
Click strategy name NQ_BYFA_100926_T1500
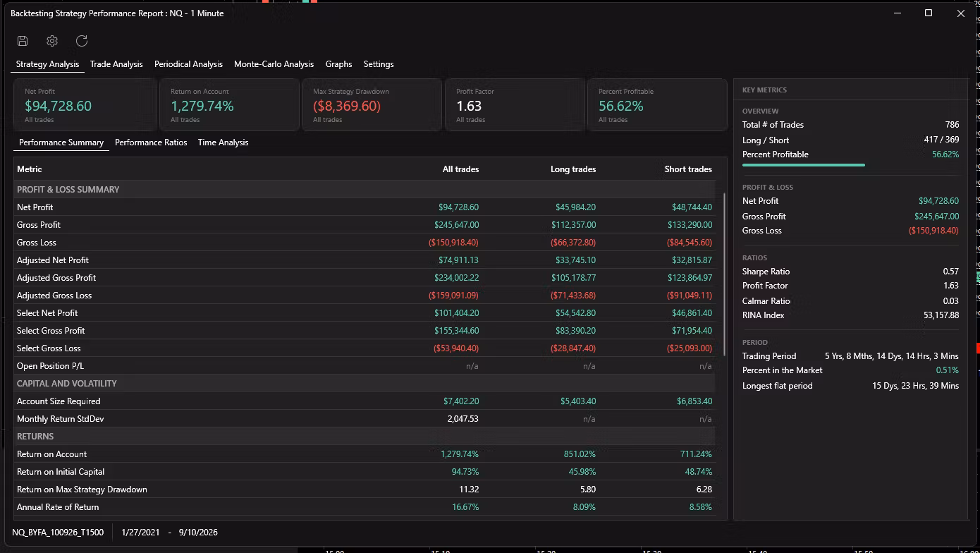[x=58, y=533]
